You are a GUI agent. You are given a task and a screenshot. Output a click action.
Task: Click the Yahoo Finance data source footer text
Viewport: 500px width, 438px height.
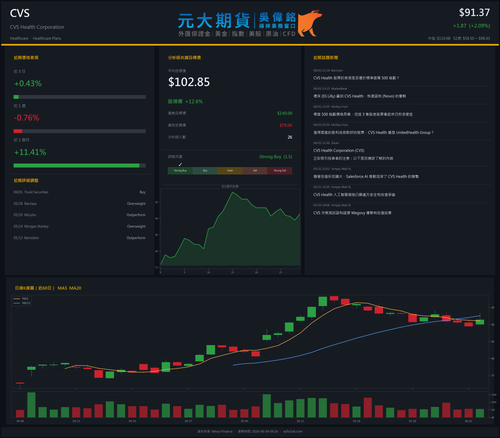[215, 431]
